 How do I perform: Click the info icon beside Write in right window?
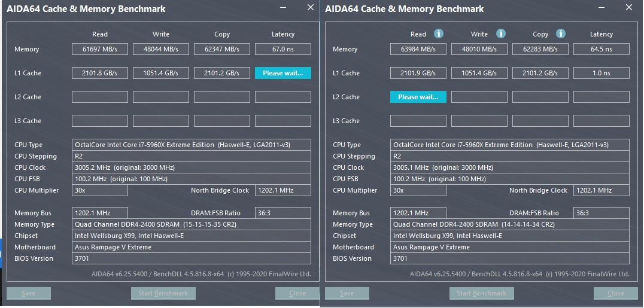pyautogui.click(x=501, y=33)
